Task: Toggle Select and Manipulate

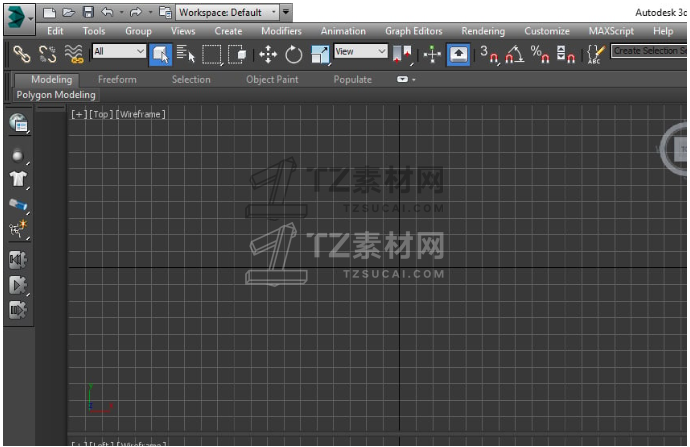Action: [x=432, y=55]
